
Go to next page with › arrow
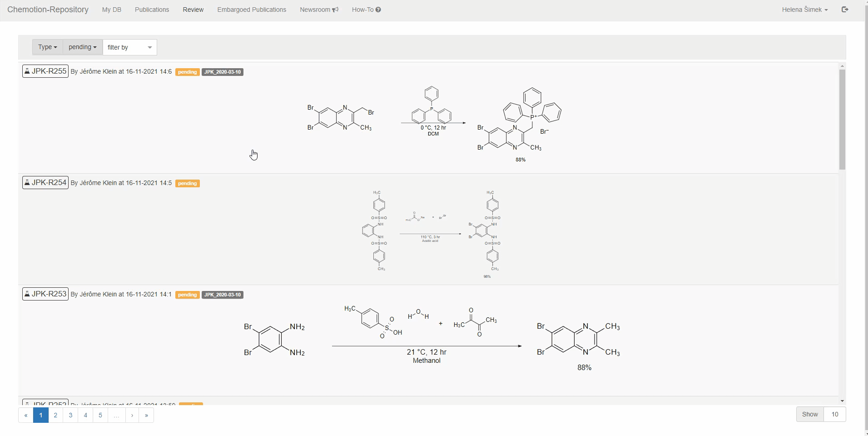132,415
